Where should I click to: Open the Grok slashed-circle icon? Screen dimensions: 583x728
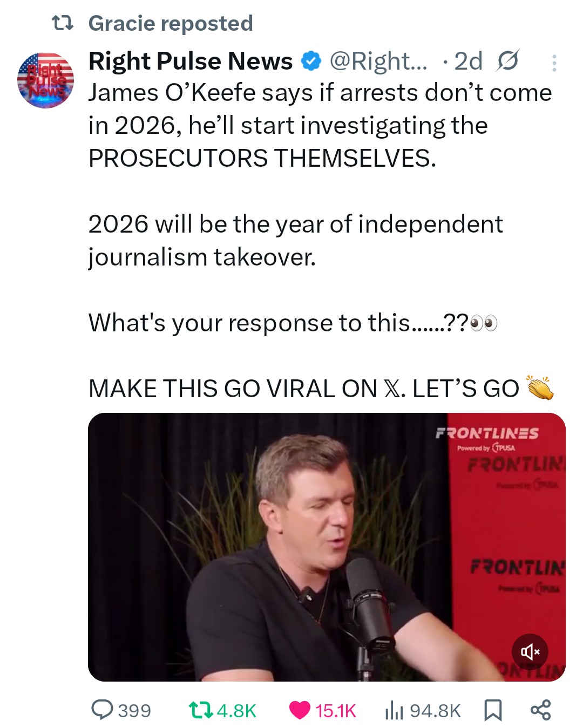click(x=507, y=61)
